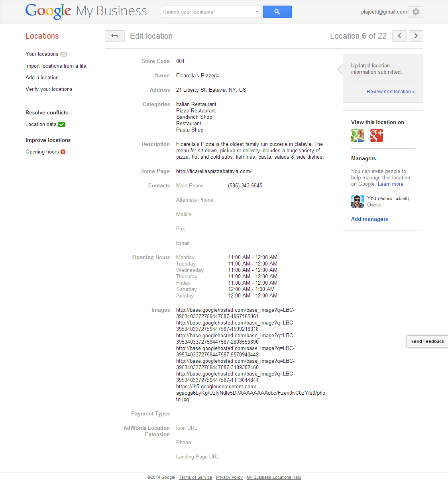Open Terms of Service link
This screenshot has width=448, height=482.
[x=195, y=477]
